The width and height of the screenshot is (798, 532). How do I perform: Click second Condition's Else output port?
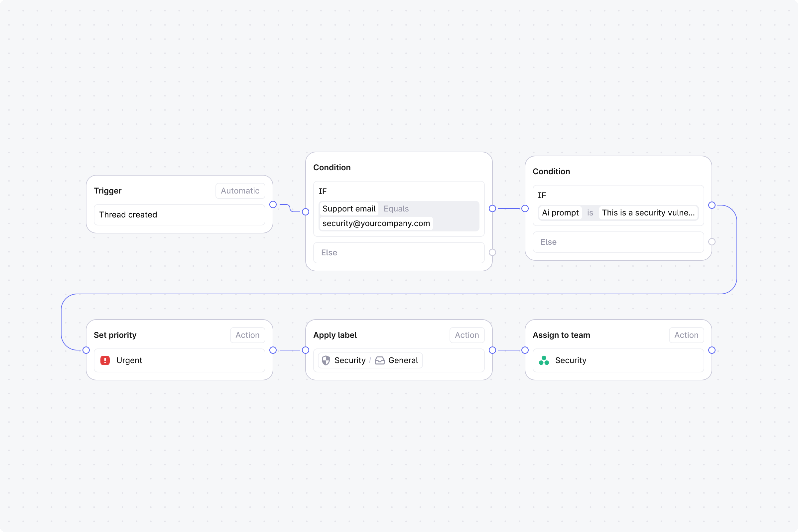[712, 242]
